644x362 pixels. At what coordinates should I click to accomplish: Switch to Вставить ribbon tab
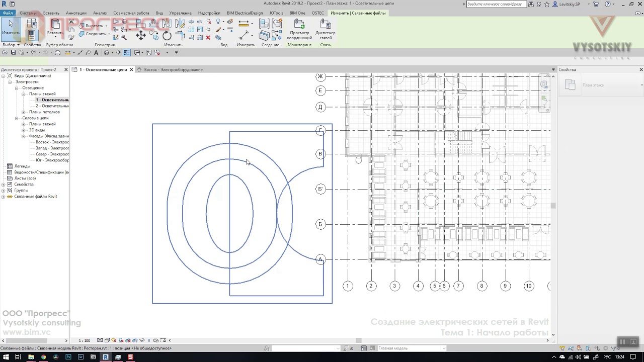click(x=51, y=13)
